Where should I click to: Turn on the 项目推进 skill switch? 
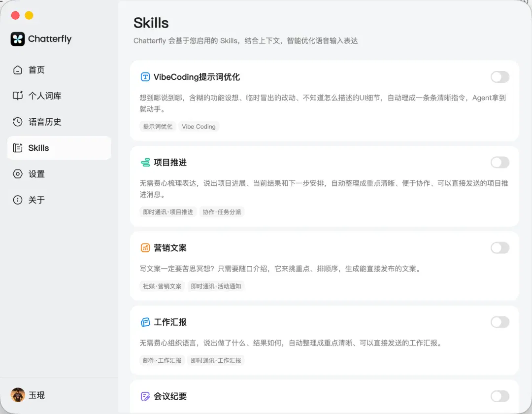500,163
